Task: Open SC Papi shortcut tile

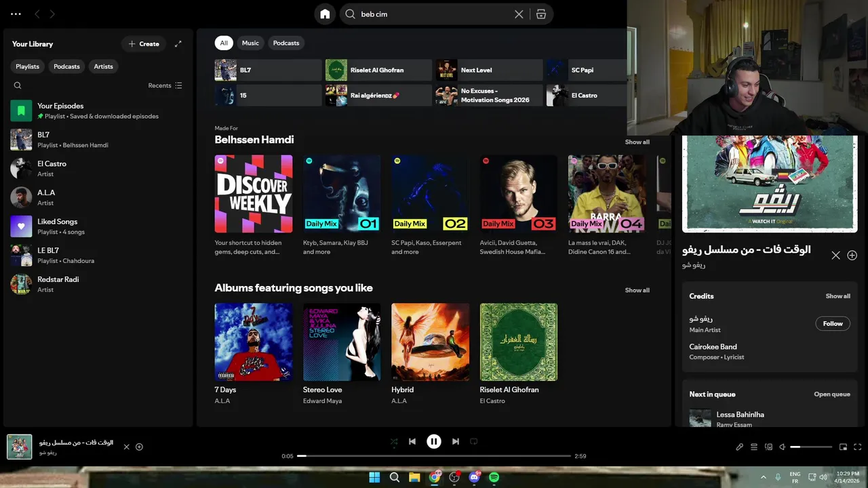Action: coord(587,70)
